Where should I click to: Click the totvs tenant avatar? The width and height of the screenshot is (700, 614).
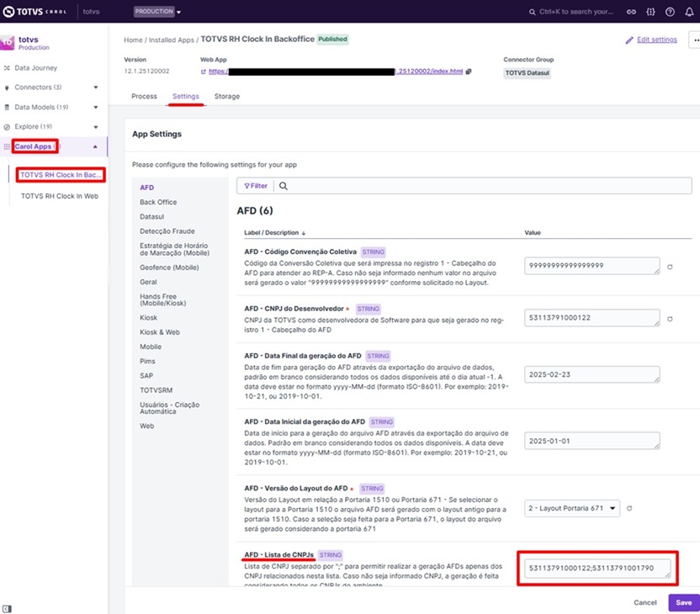(8, 43)
